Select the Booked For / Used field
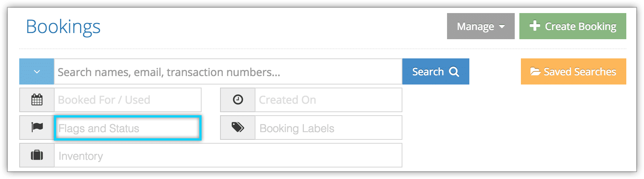 pyautogui.click(x=128, y=100)
